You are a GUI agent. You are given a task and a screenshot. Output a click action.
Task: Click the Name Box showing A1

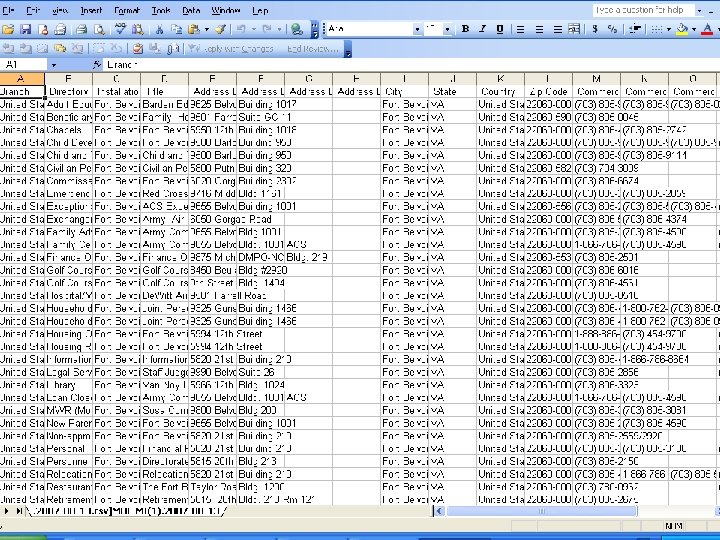23,65
